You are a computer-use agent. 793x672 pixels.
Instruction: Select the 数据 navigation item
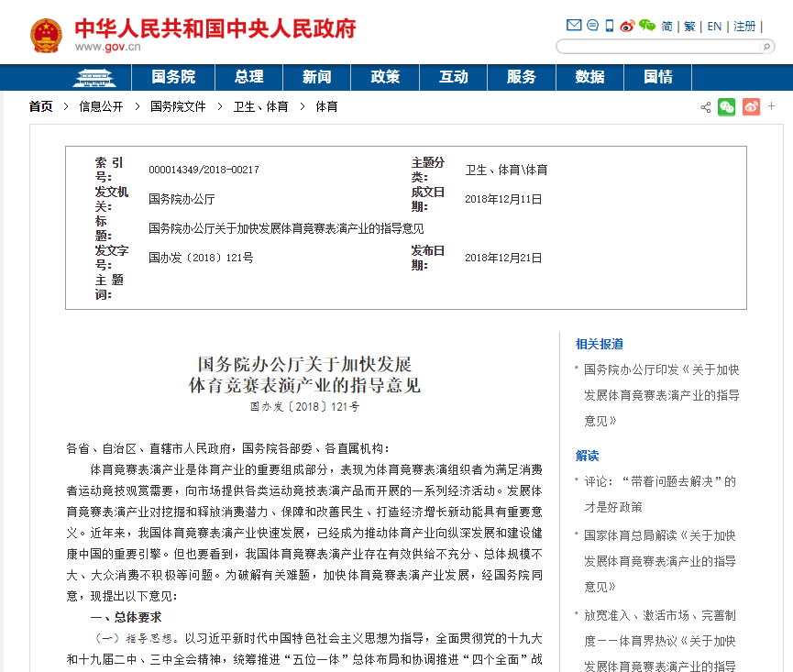tap(589, 78)
